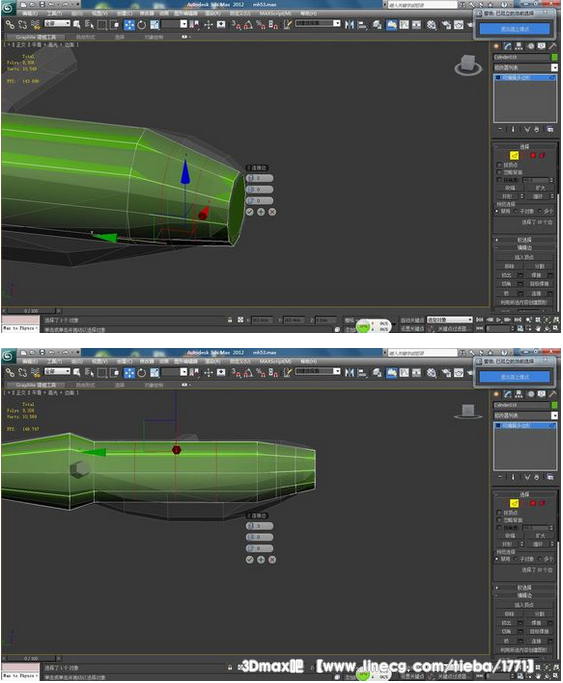Select the Link tool in upper screenshot toolbar
The width and height of the screenshot is (563, 683).
click(x=10, y=25)
